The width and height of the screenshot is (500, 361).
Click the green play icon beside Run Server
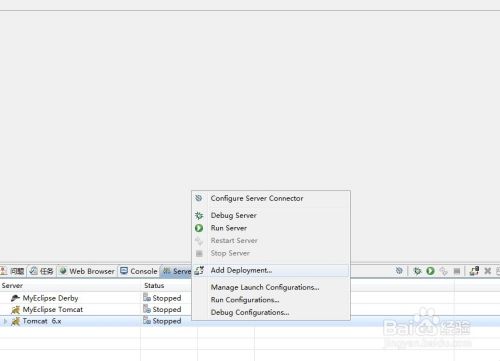pyautogui.click(x=199, y=228)
